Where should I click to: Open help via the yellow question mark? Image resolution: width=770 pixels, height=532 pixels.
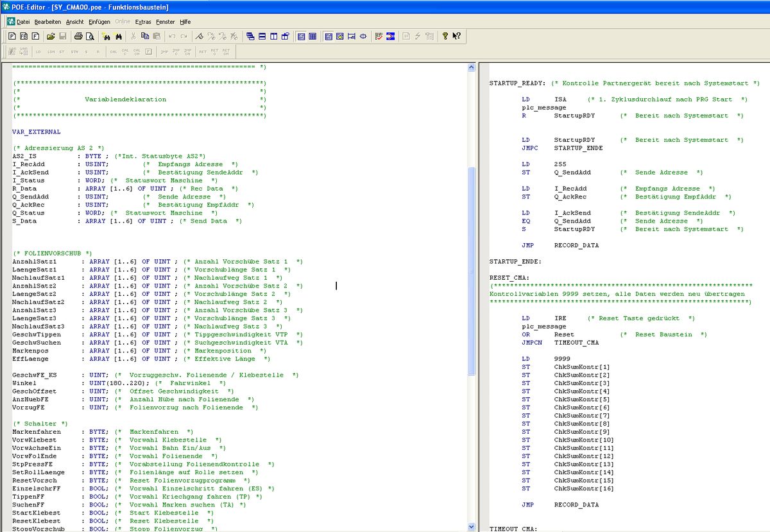(x=445, y=37)
